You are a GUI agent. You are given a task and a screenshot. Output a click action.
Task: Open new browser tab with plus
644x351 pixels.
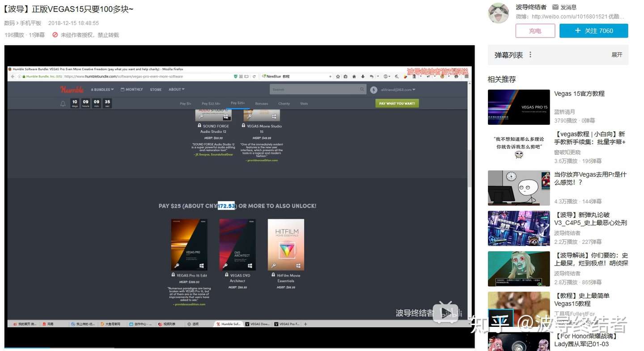tap(305, 324)
